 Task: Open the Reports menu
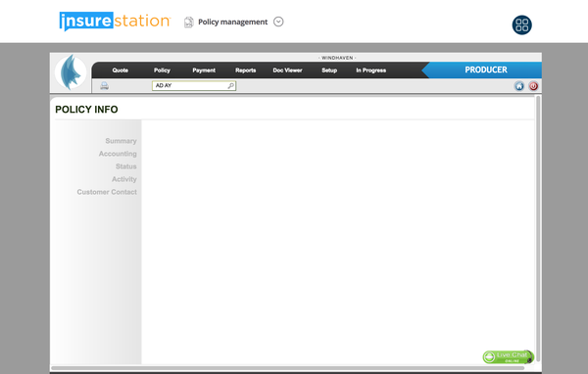[246, 70]
